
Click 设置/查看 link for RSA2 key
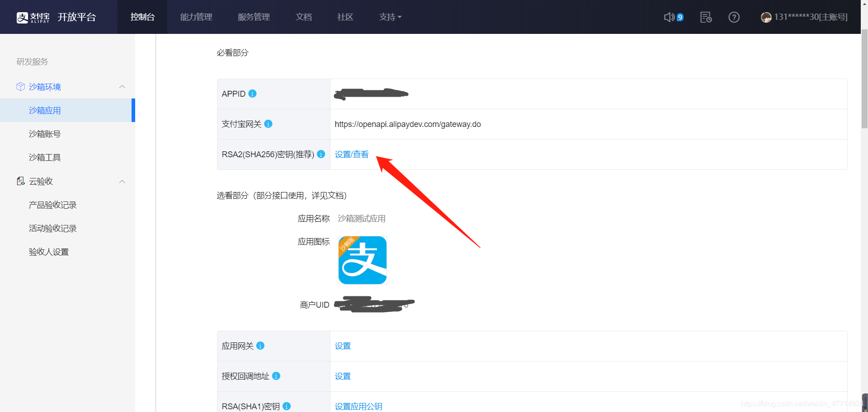click(x=352, y=154)
